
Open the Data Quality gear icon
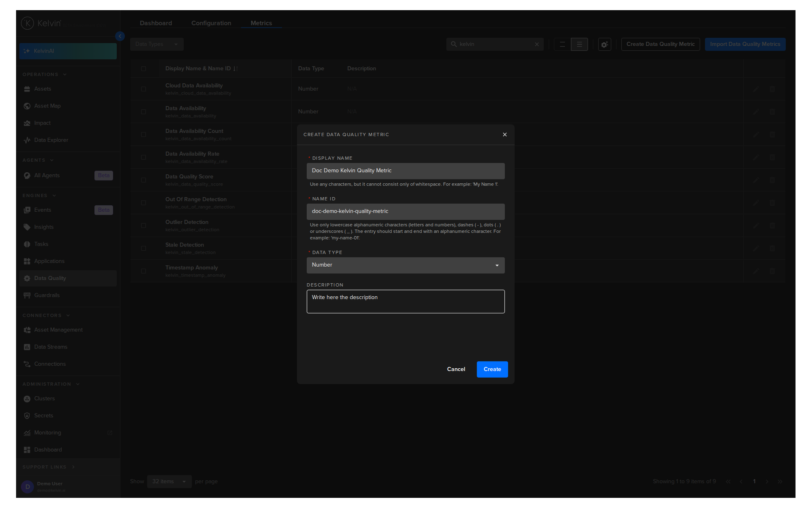tap(27, 279)
